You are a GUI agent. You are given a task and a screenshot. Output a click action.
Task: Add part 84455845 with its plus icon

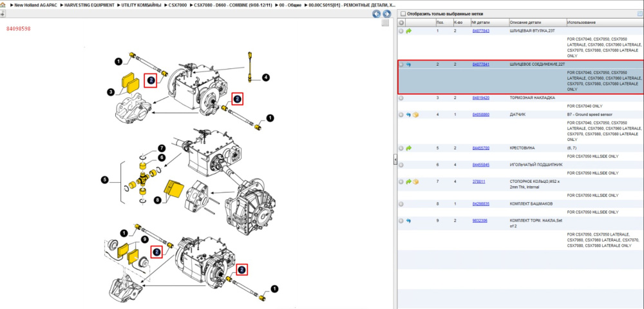[x=401, y=165]
